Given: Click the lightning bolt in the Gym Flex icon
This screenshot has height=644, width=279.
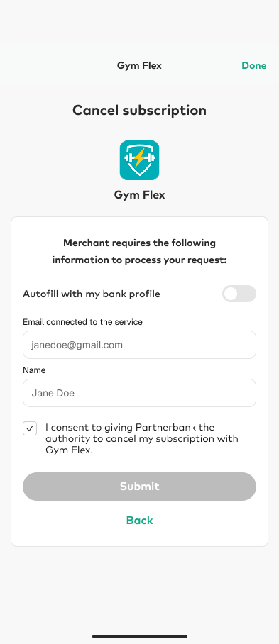Looking at the screenshot, I should click(140, 157).
